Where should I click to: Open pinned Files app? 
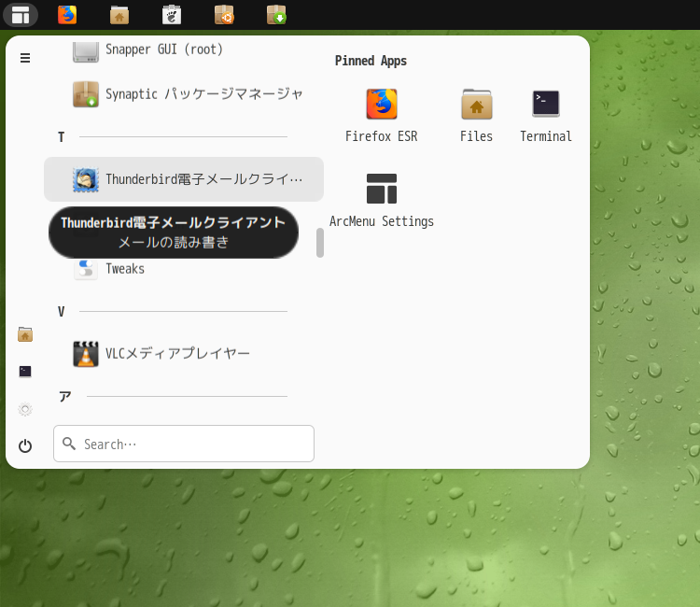[x=476, y=115]
